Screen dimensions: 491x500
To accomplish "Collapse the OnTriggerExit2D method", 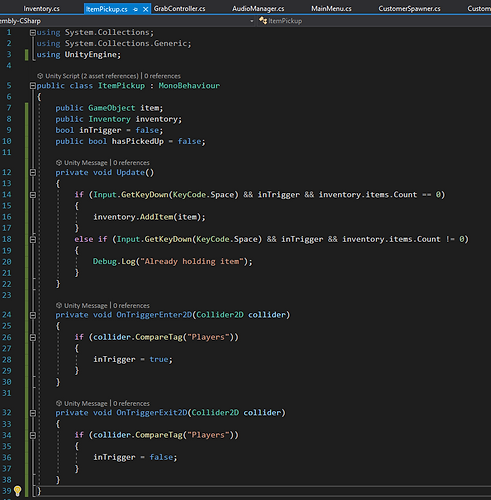I will coord(33,413).
